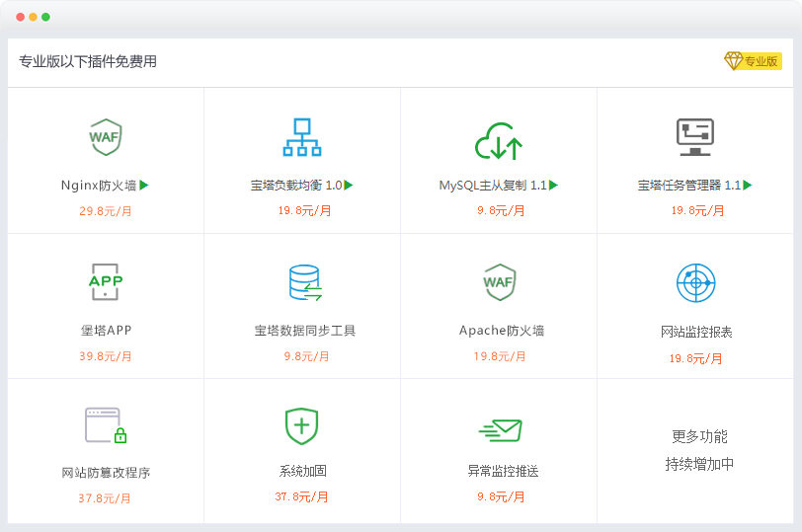Click the 系统加固 shield plus icon
This screenshot has width=802, height=532.
[x=302, y=426]
